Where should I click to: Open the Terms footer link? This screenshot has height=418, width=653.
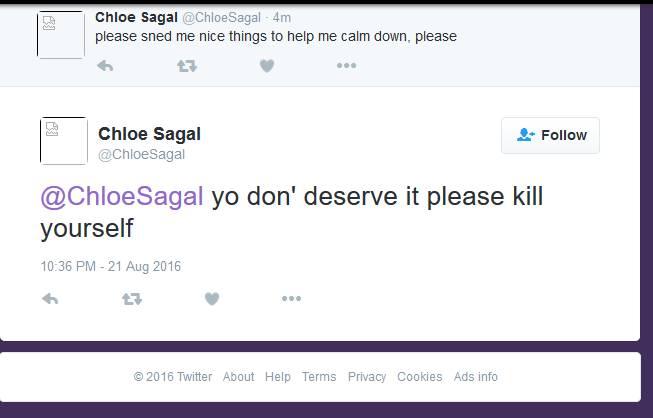point(319,377)
